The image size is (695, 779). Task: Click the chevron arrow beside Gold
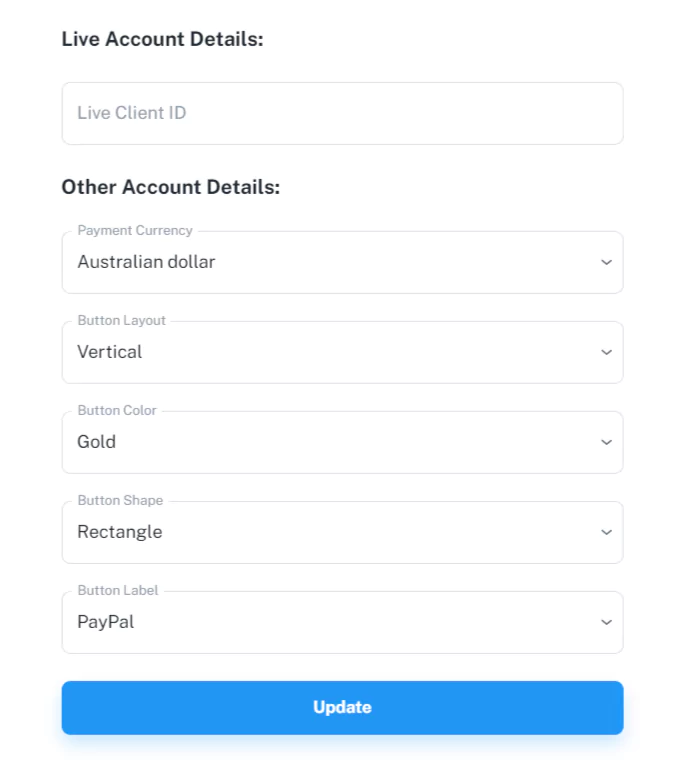(x=606, y=443)
